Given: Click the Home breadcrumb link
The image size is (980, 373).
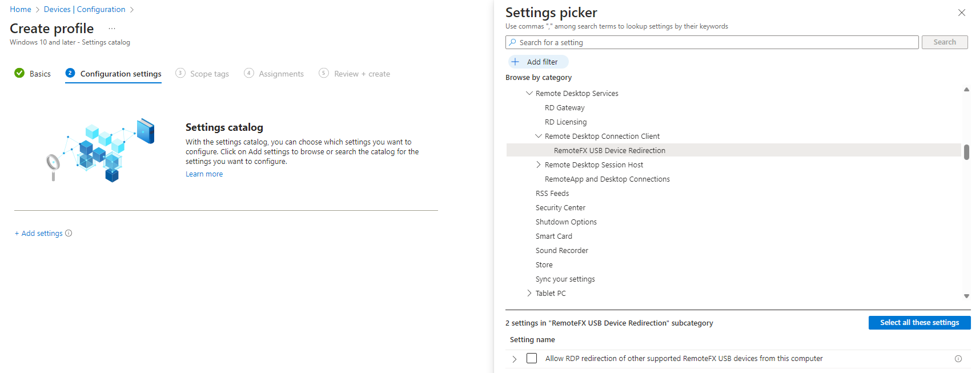Looking at the screenshot, I should (x=21, y=9).
